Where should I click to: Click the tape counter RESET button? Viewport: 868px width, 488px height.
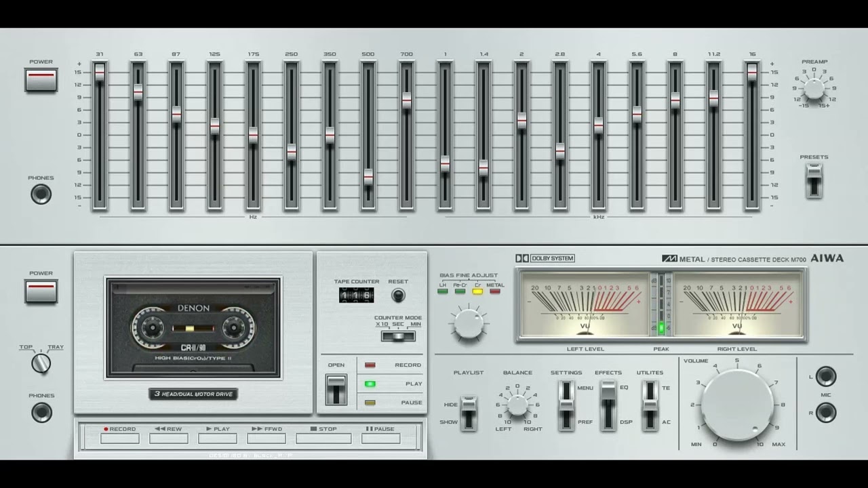pos(398,296)
